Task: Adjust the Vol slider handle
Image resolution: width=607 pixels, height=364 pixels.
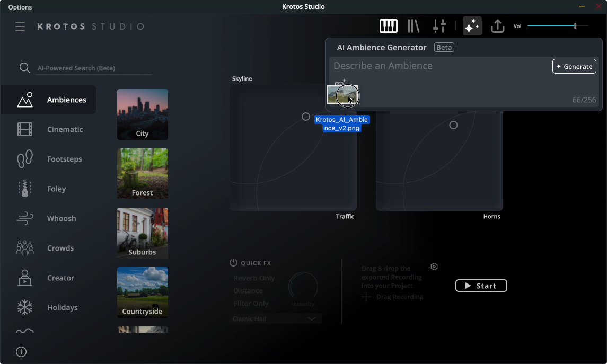Action: [x=575, y=26]
